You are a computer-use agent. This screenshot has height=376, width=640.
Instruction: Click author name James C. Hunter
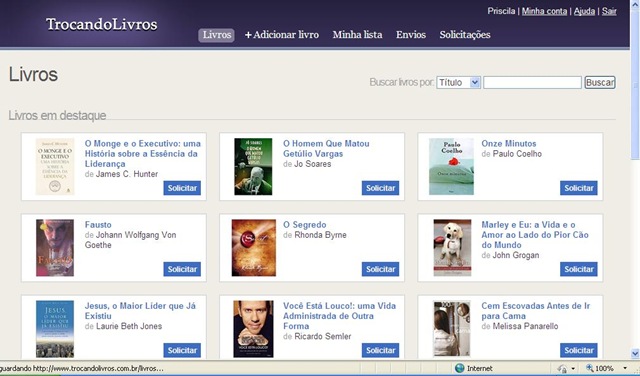(x=127, y=174)
